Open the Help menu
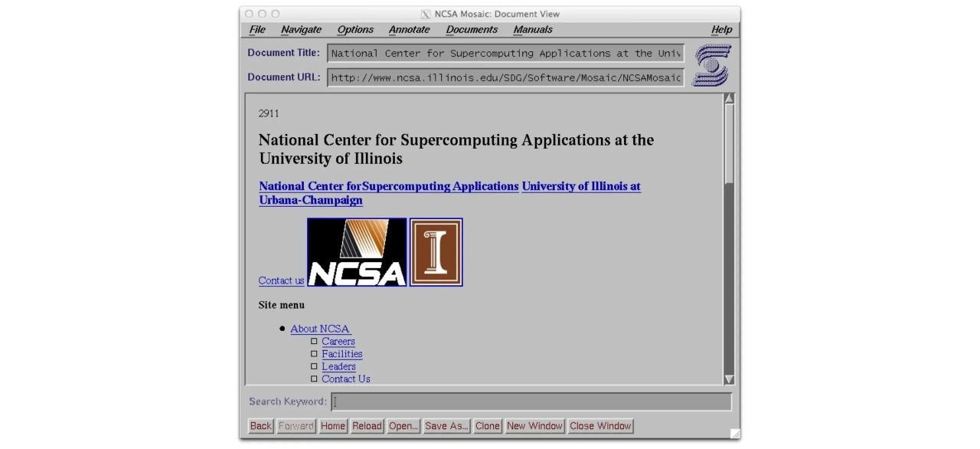The image size is (980, 449). (721, 30)
